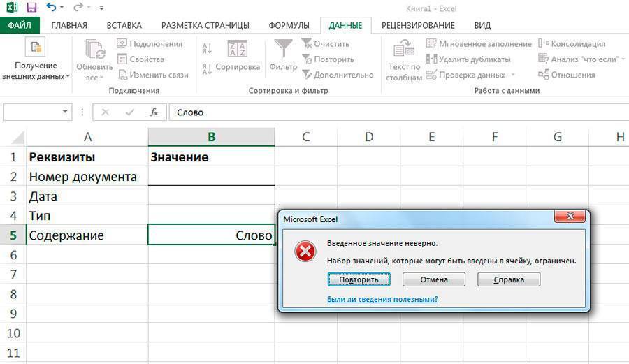Viewport: 629px width, 364px height.
Task: Open the ФАЙЛ menu tab
Action: coord(20,26)
